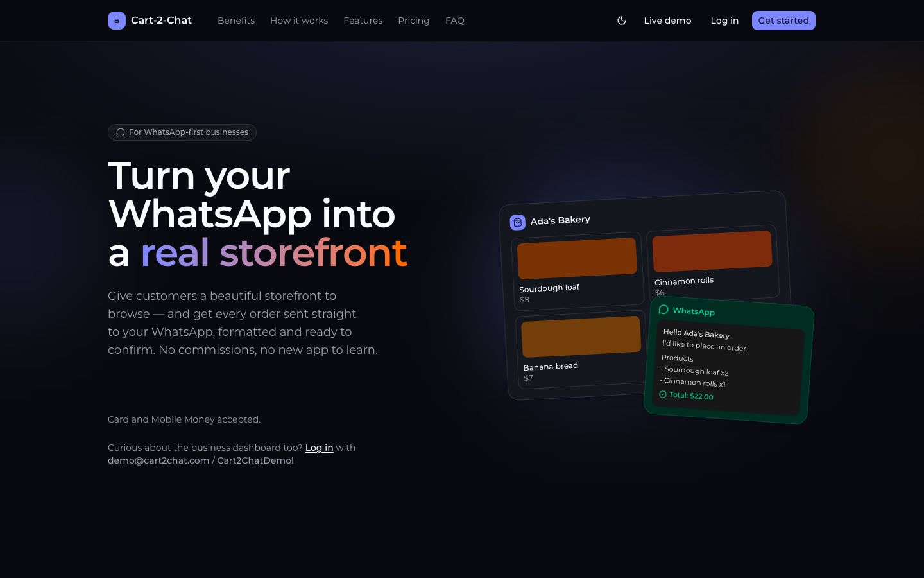The height and width of the screenshot is (578, 924).
Task: Click the 'Sourdough loaf' product name
Action: [x=549, y=288]
